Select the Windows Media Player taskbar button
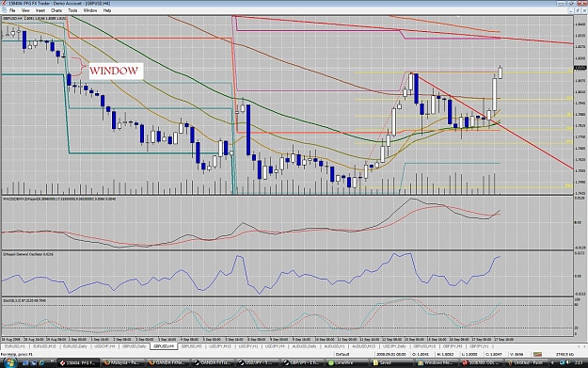The width and height of the screenshot is (588, 368). coord(437,362)
